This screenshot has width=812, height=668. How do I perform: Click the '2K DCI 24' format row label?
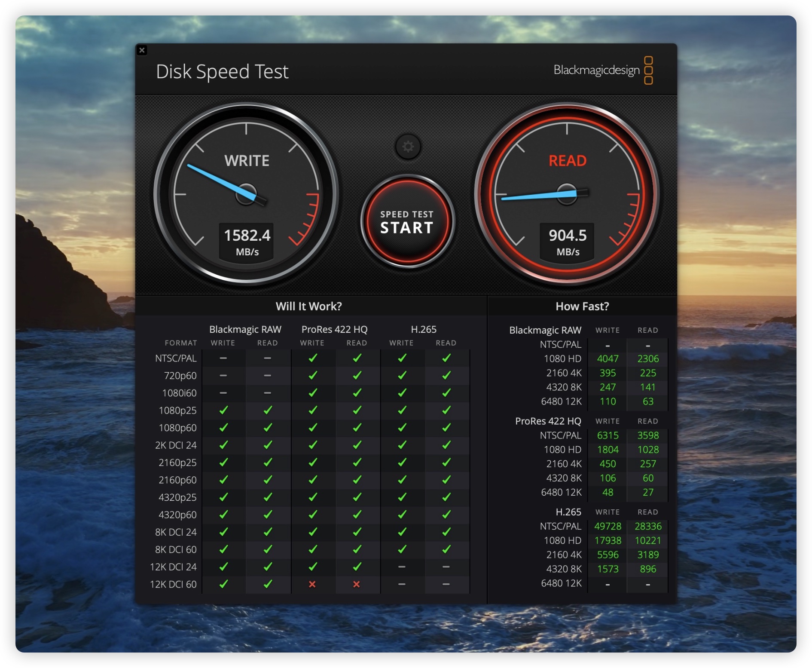coord(176,445)
